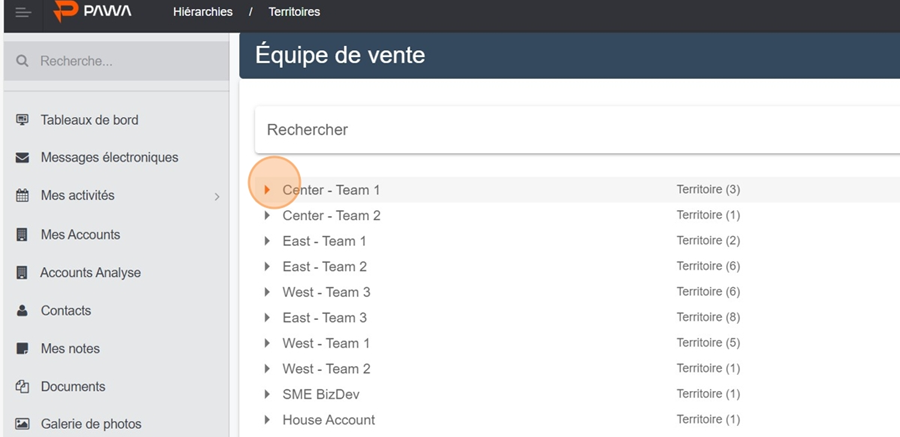The height and width of the screenshot is (437, 900).
Task: Click the PAWA logo
Action: [x=92, y=11]
